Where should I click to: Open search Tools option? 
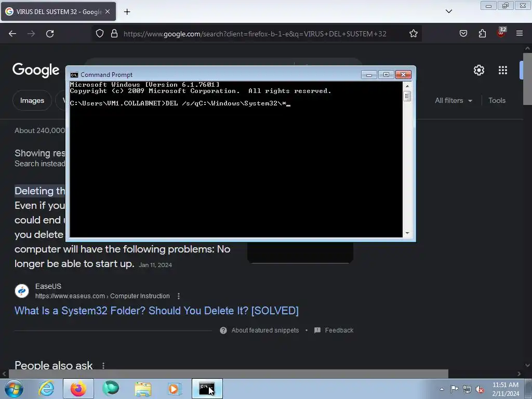[x=497, y=100]
